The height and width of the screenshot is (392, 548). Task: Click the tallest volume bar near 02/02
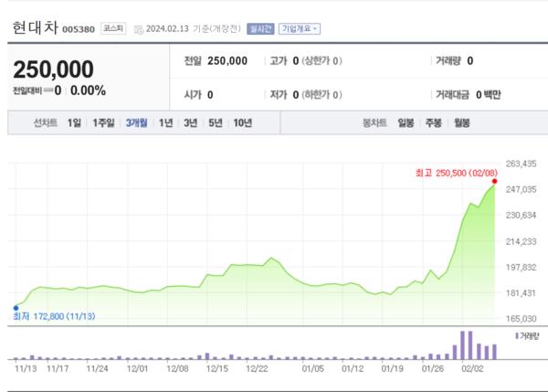(464, 344)
